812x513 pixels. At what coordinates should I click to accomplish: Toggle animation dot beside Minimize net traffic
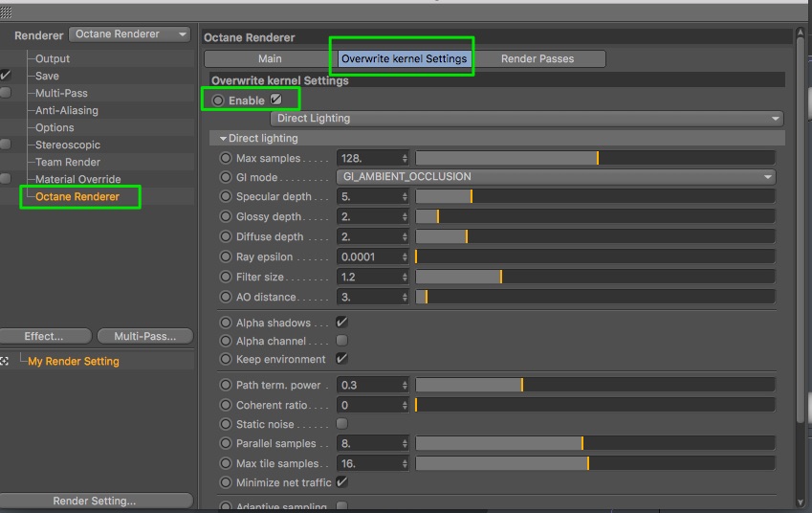[x=226, y=482]
